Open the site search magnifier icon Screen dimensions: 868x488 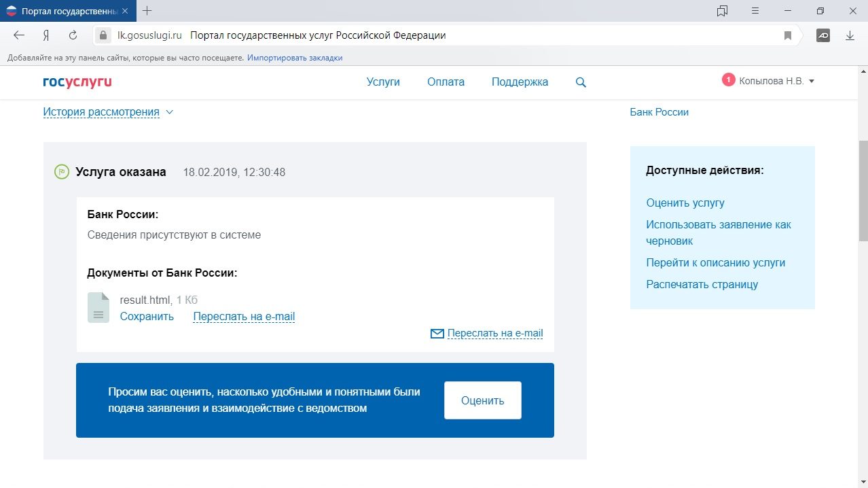point(581,82)
